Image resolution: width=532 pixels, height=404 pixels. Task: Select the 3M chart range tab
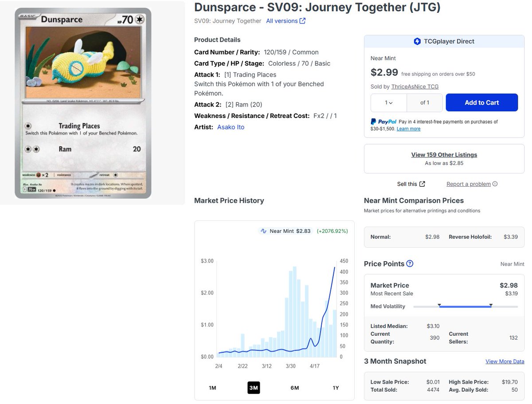(254, 388)
